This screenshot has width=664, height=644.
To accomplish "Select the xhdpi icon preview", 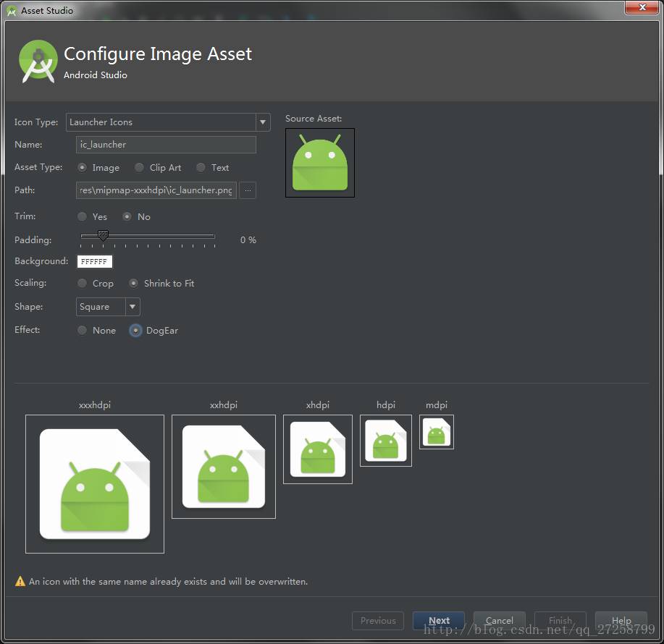I will point(318,449).
